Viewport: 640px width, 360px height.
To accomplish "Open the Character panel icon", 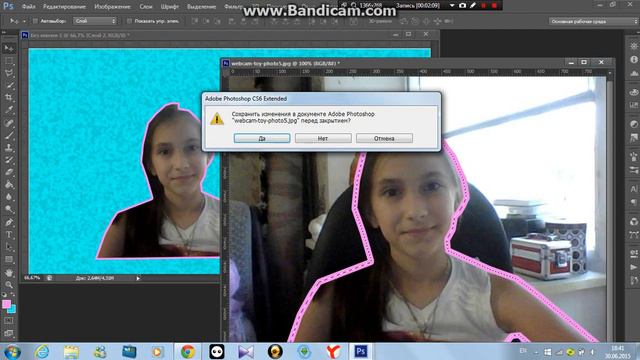I will [x=634, y=189].
